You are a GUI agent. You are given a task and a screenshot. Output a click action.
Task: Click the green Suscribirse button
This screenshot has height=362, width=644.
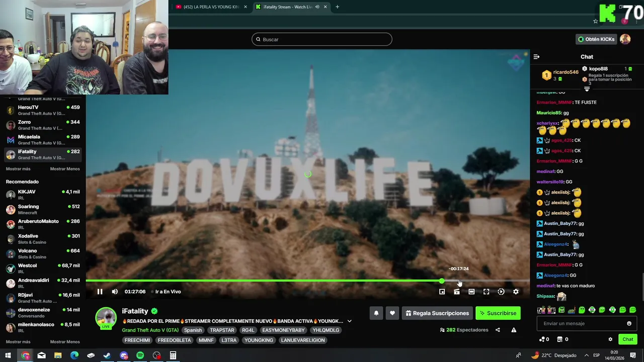[498, 313]
